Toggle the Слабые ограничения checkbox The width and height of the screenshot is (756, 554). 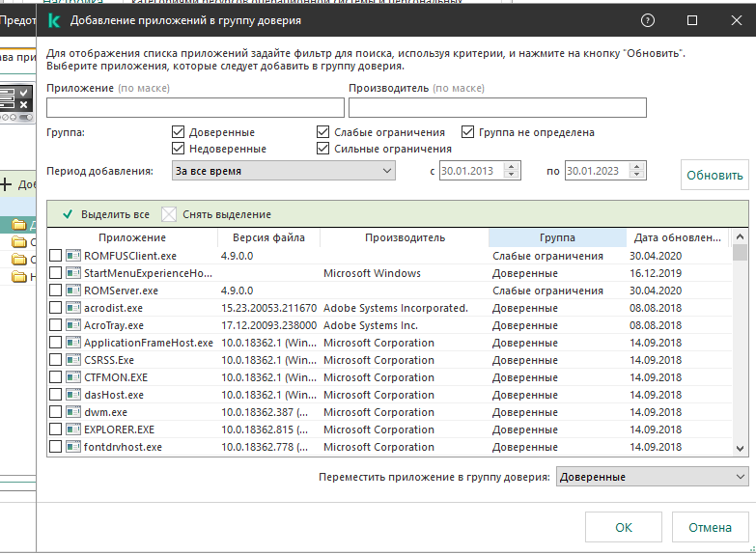pyautogui.click(x=323, y=132)
